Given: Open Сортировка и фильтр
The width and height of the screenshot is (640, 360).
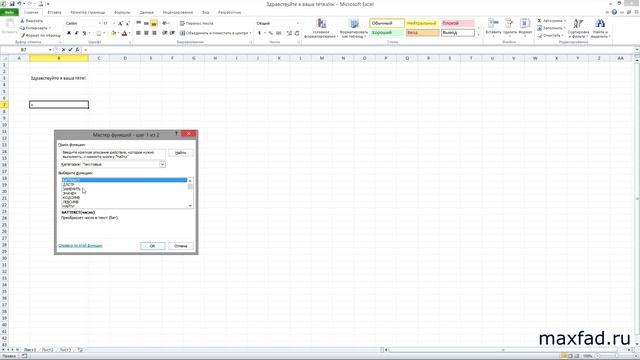Looking at the screenshot, I should [x=578, y=28].
